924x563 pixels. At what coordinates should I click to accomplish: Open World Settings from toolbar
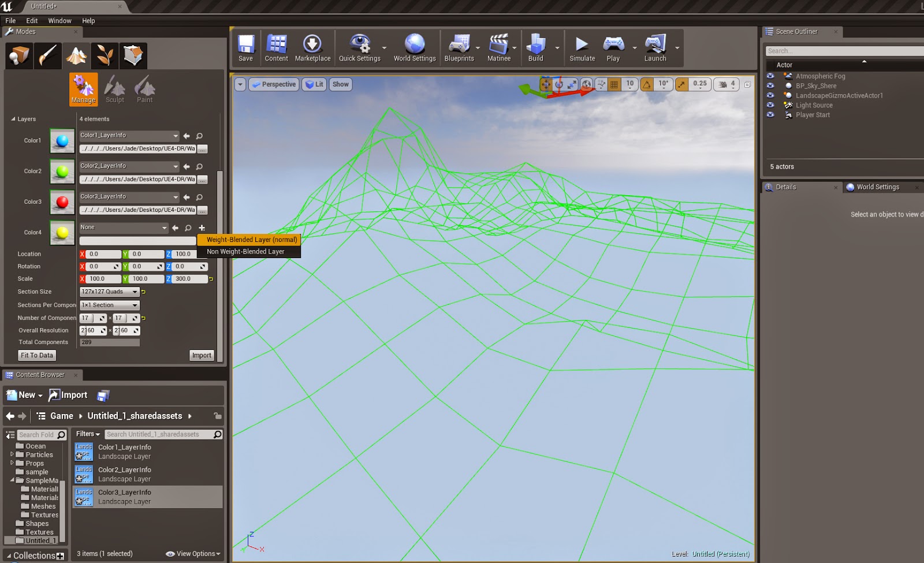coord(415,48)
